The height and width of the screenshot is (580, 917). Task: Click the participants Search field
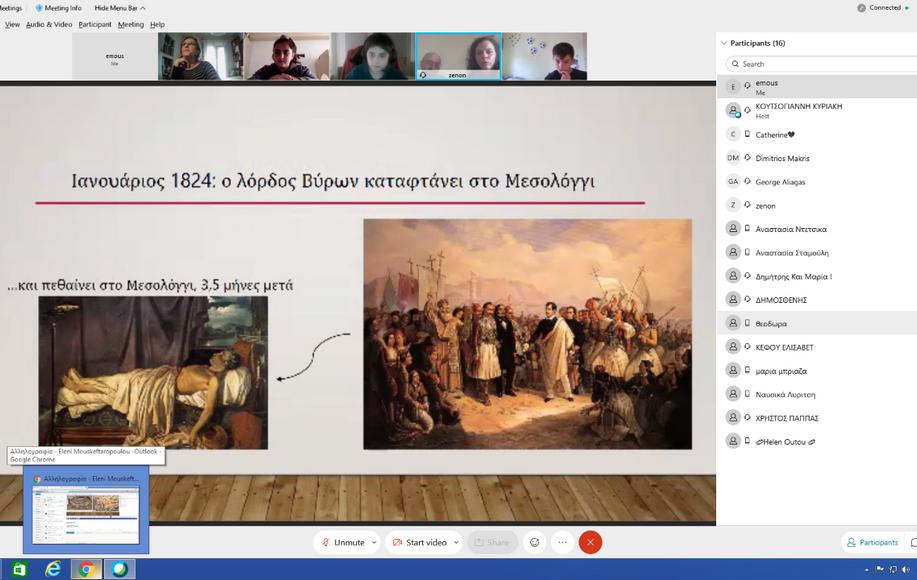point(821,64)
